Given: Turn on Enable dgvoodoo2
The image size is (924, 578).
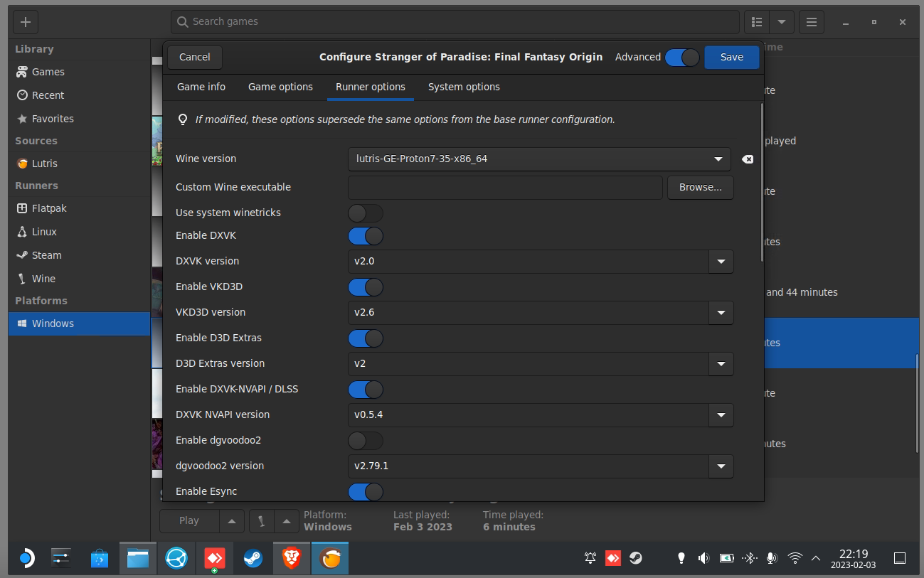Looking at the screenshot, I should (x=366, y=441).
